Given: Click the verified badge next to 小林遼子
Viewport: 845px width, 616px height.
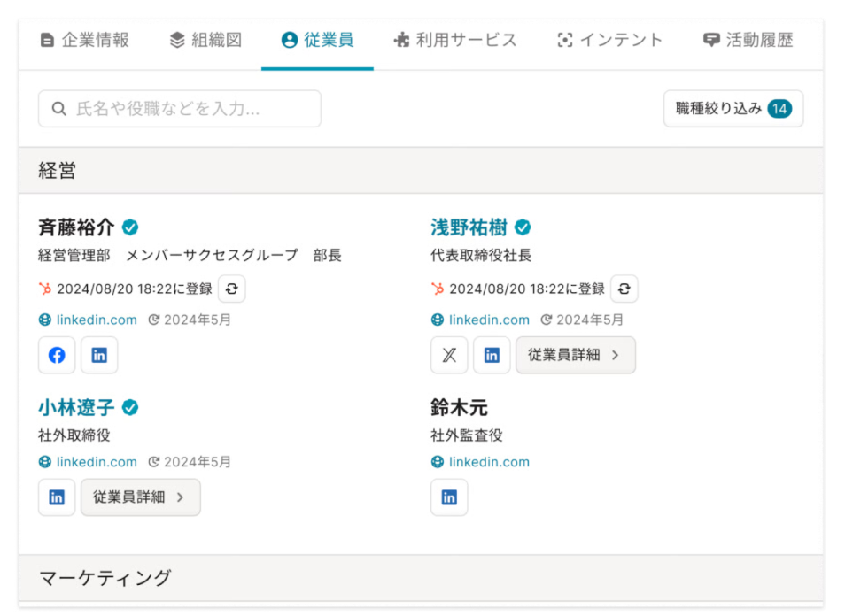Looking at the screenshot, I should coord(129,408).
